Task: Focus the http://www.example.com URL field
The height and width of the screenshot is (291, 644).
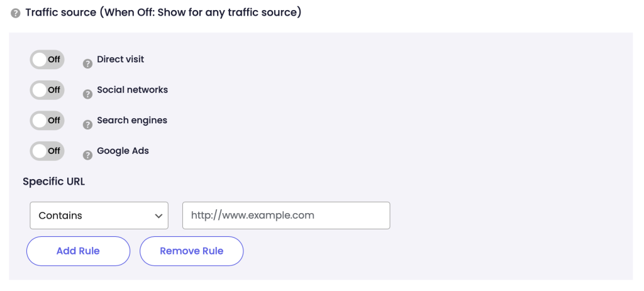Action: coord(286,216)
